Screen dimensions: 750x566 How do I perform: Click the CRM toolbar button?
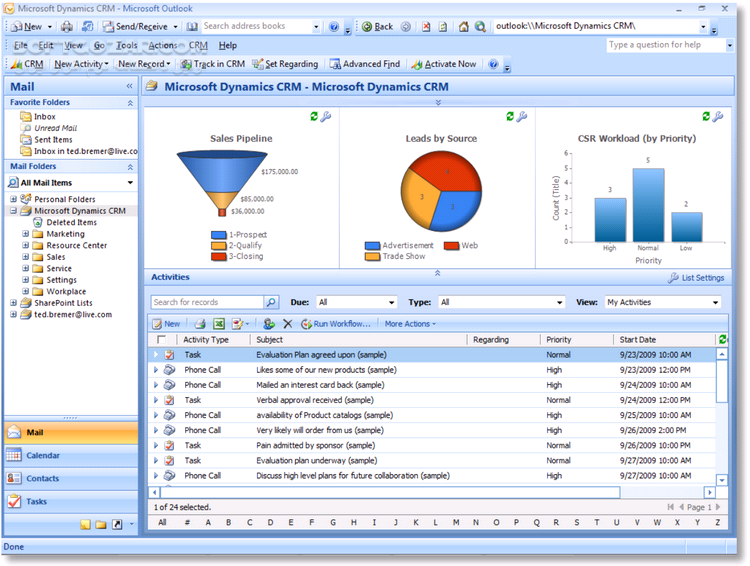pos(27,64)
